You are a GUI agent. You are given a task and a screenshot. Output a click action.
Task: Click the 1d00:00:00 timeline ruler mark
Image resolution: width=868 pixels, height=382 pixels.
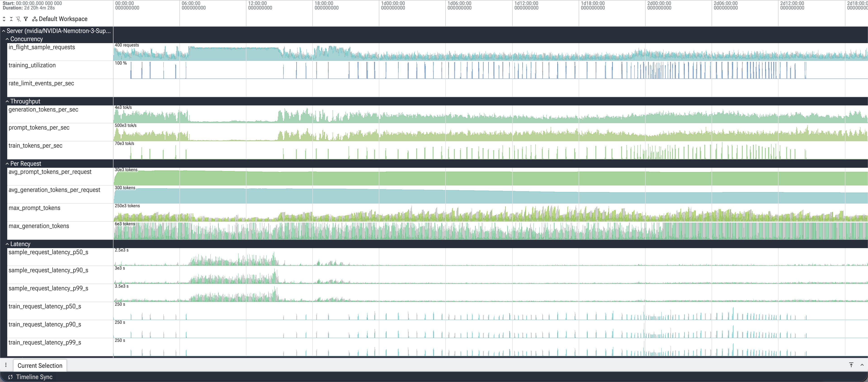pos(393,5)
